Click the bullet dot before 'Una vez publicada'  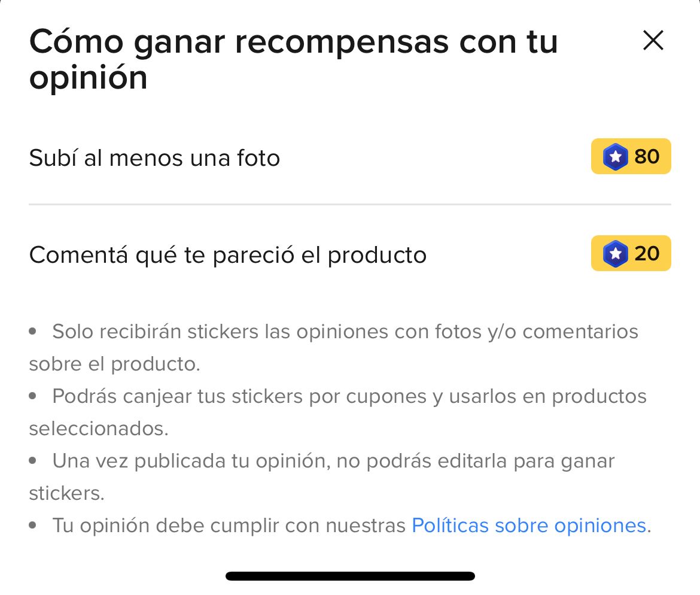coord(33,460)
